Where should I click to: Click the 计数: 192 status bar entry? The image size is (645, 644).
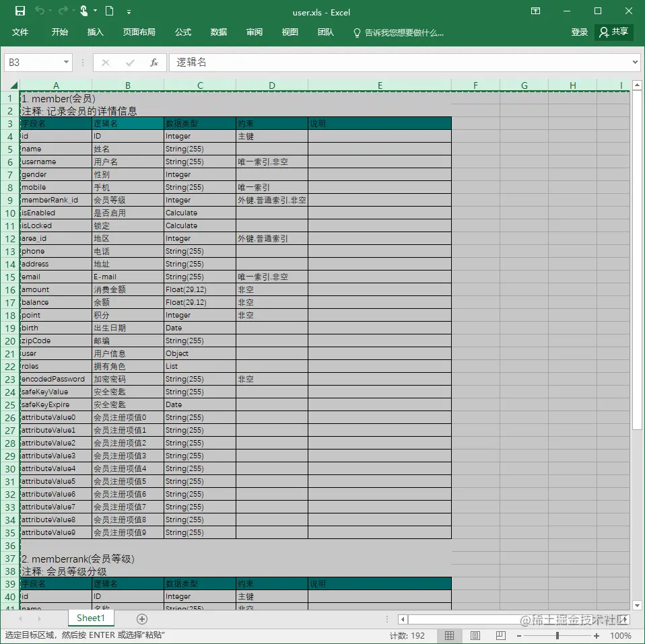[x=407, y=636]
